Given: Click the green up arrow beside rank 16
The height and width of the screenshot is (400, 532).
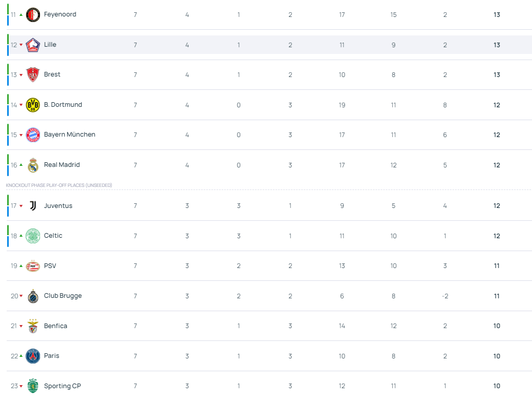Looking at the screenshot, I should pos(21,165).
